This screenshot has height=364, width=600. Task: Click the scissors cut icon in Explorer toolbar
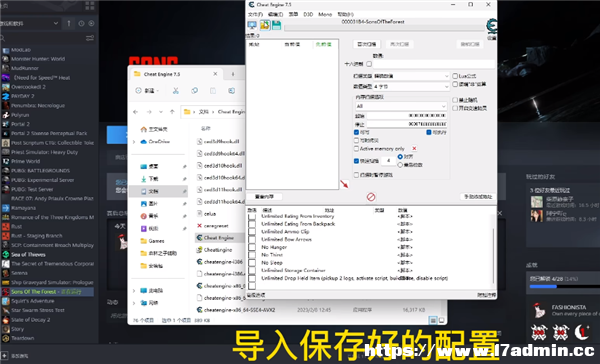pyautogui.click(x=176, y=91)
